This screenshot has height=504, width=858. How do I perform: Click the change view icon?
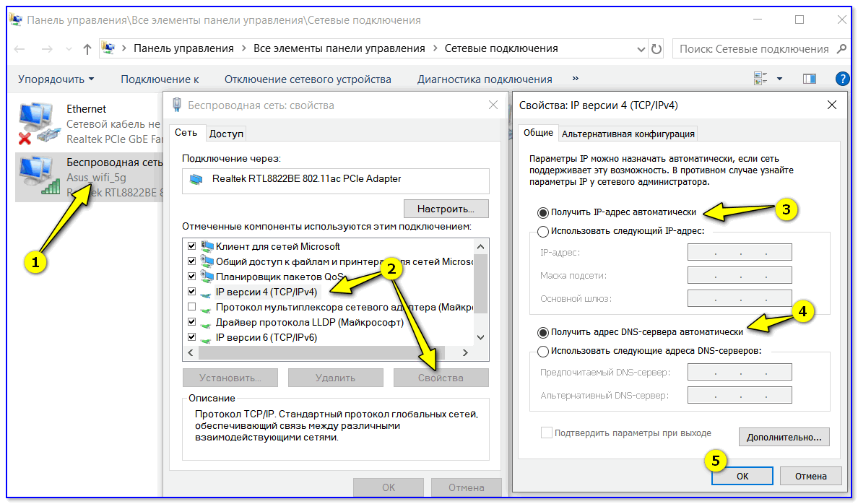point(760,79)
